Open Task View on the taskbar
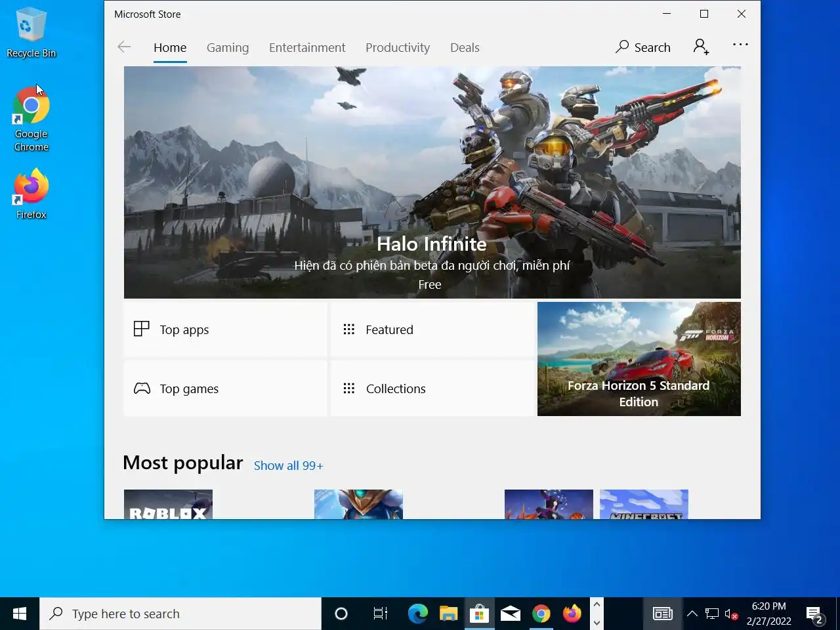The width and height of the screenshot is (840, 630). tap(381, 614)
